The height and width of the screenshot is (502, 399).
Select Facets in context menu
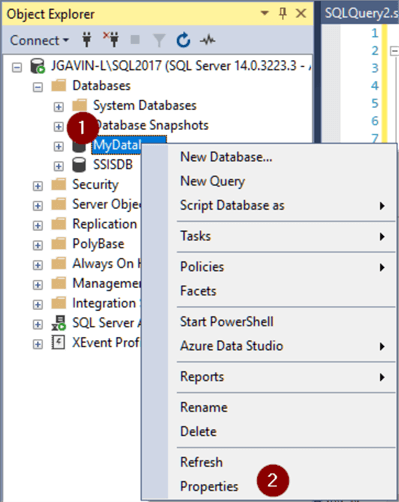[269, 291]
